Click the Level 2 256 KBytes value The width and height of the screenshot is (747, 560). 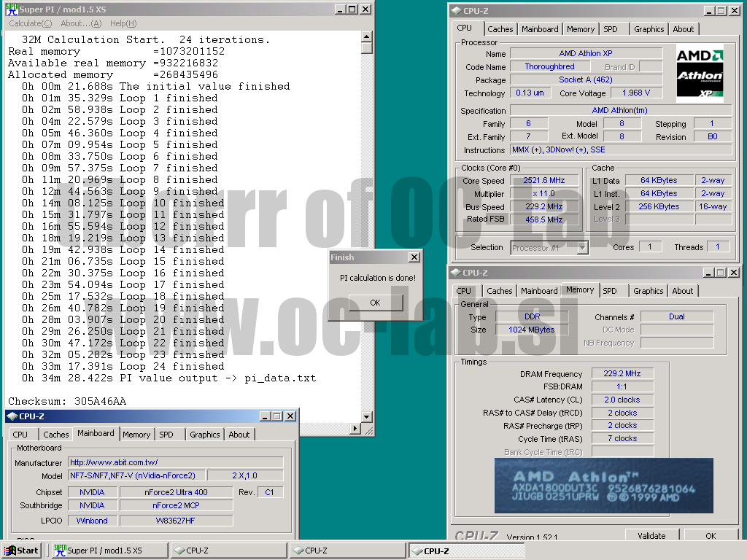659,206
